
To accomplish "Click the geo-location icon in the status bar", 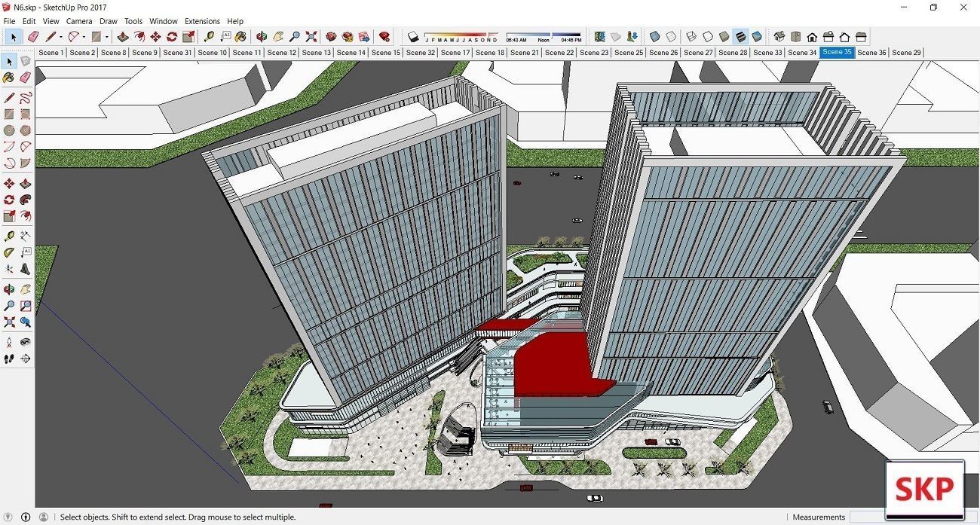I will (9, 517).
